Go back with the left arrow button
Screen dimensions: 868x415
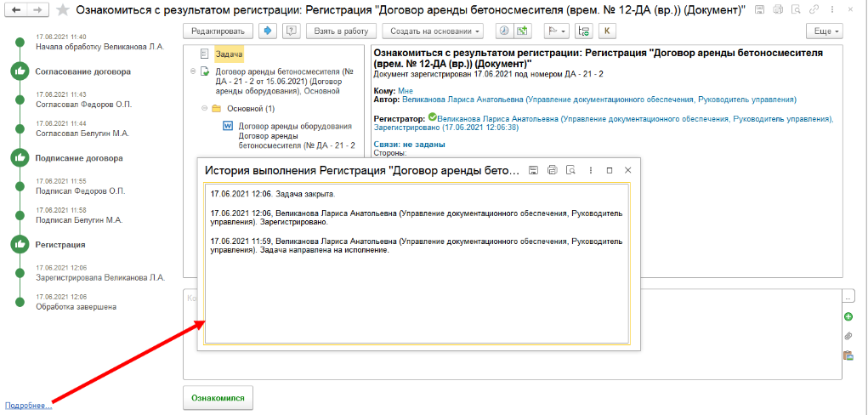pos(16,10)
